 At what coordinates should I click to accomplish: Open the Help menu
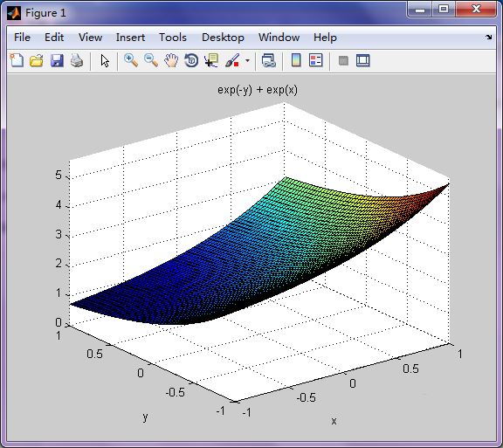(325, 38)
